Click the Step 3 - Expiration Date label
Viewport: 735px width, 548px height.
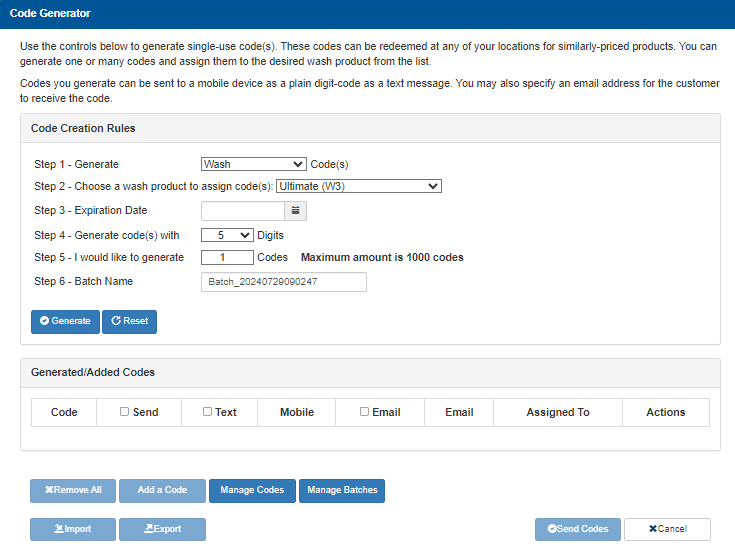[x=90, y=210]
